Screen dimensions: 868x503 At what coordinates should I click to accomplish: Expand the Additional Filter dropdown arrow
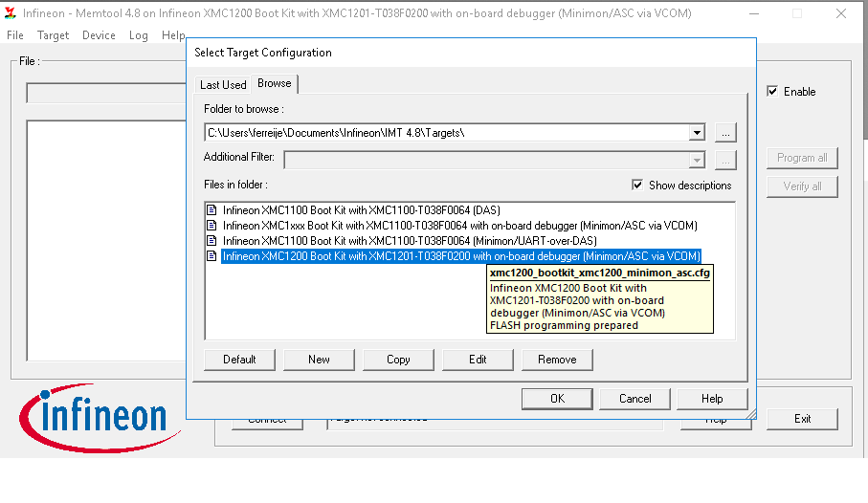coord(697,161)
